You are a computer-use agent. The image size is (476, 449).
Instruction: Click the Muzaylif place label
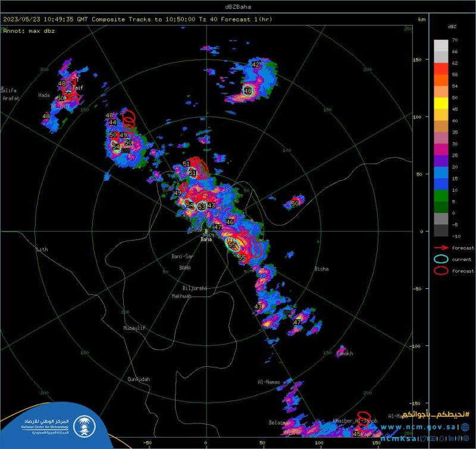tap(134, 328)
